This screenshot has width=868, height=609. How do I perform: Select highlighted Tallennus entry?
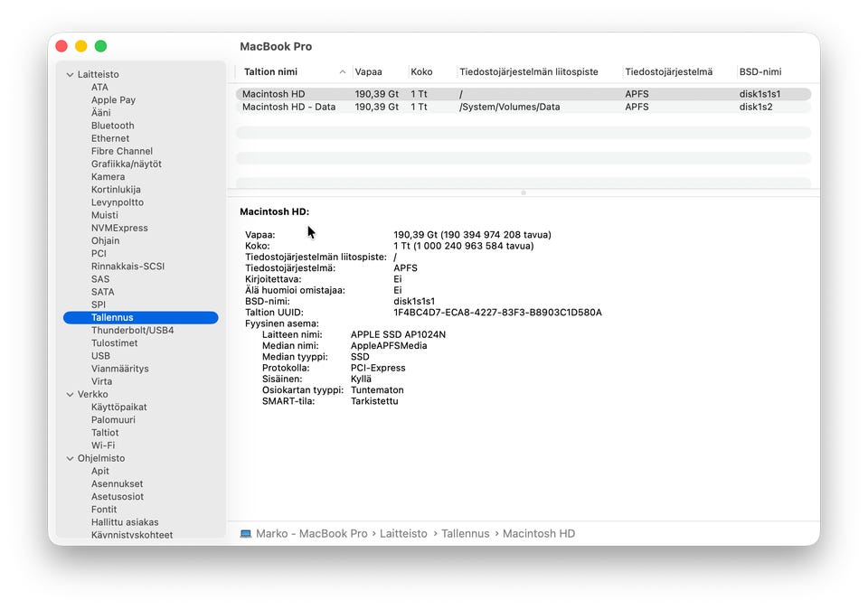click(x=141, y=317)
